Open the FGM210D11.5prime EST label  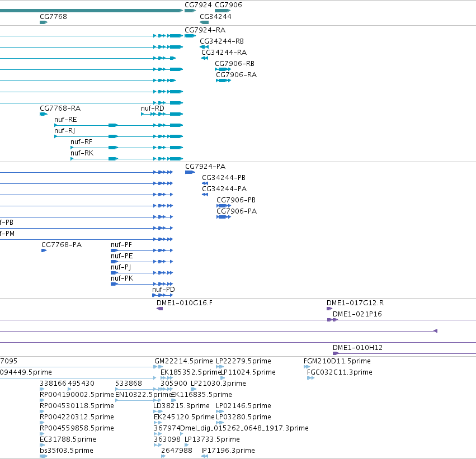pos(337,361)
